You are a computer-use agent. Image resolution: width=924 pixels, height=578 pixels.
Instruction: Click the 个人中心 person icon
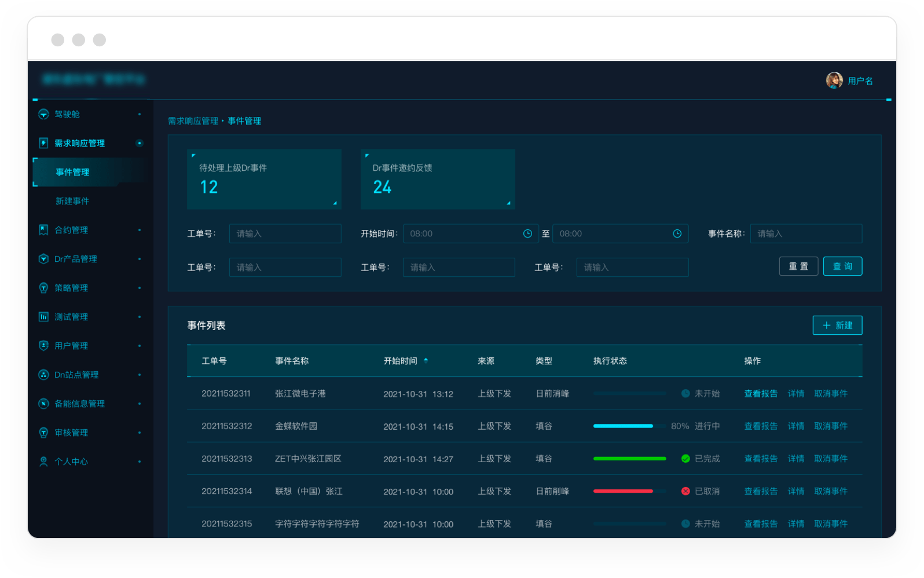point(43,462)
